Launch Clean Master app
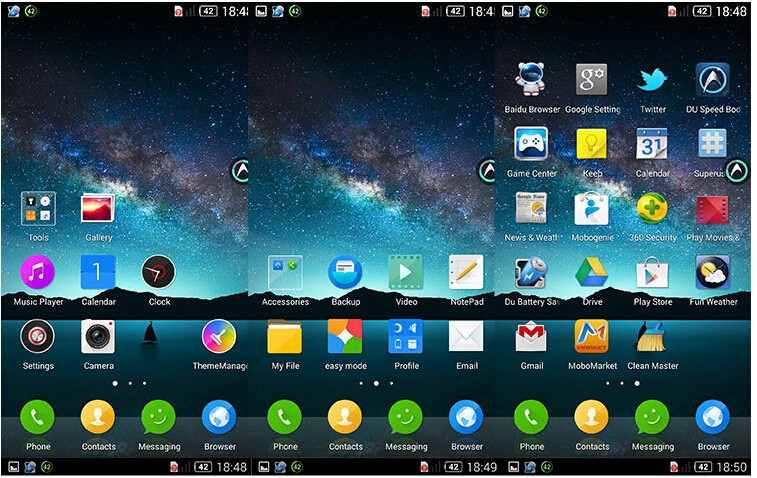The width and height of the screenshot is (757, 478). [x=652, y=337]
